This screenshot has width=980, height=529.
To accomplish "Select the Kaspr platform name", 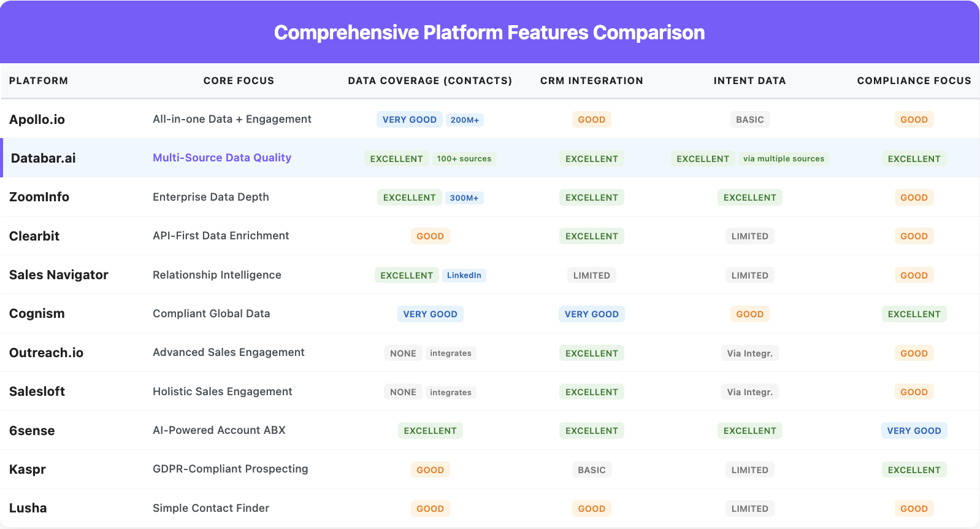I will click(x=28, y=469).
